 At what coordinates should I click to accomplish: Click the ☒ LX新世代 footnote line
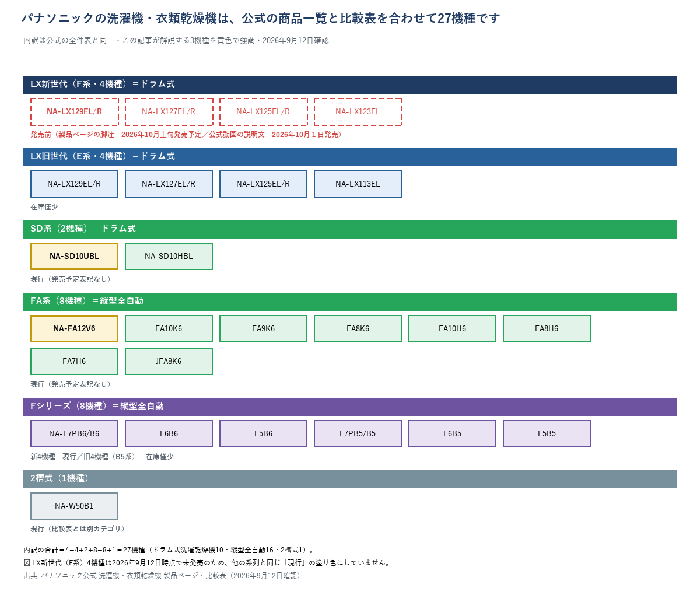pos(208,563)
